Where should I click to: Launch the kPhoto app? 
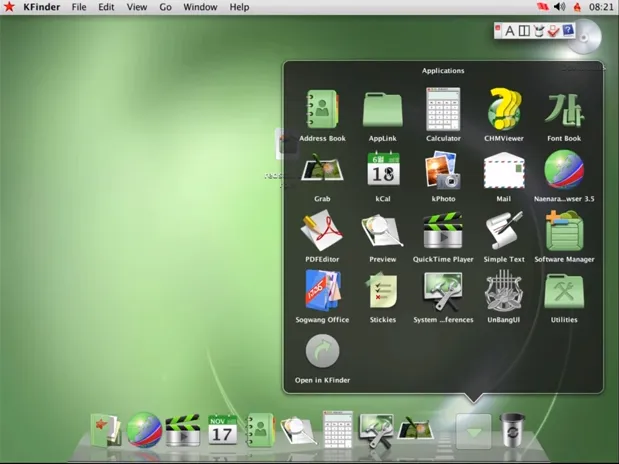(x=443, y=170)
